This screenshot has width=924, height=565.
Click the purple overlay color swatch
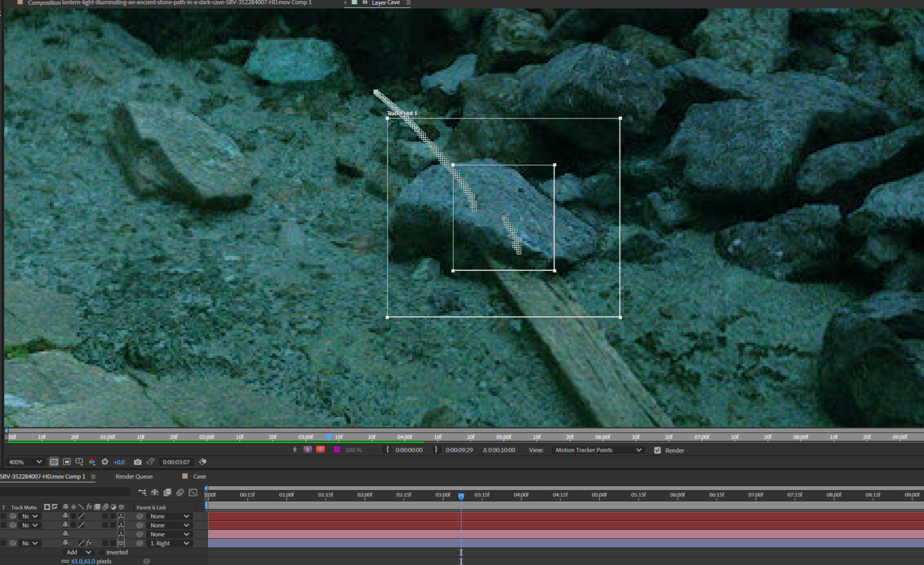pos(337,450)
